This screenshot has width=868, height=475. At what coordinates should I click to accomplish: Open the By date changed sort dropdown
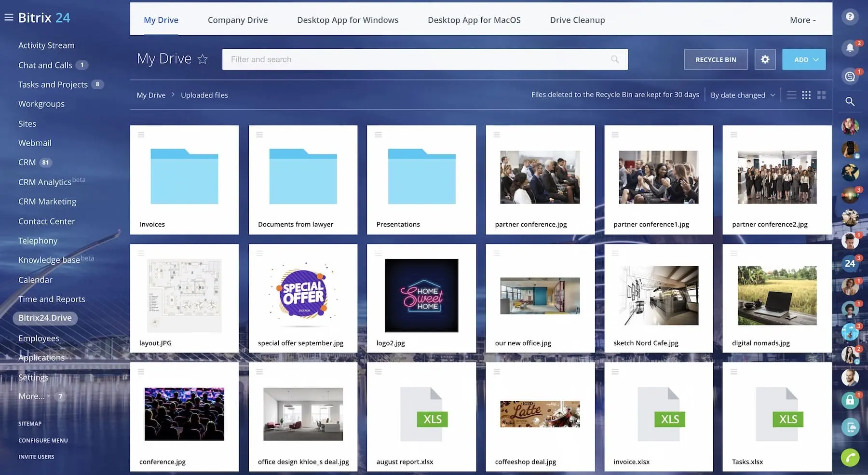(x=743, y=95)
